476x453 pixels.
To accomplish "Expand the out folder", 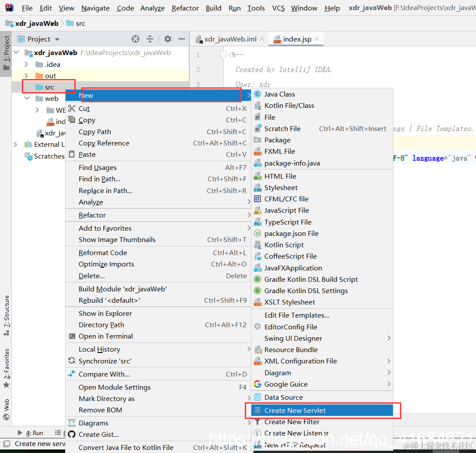I will 26,76.
